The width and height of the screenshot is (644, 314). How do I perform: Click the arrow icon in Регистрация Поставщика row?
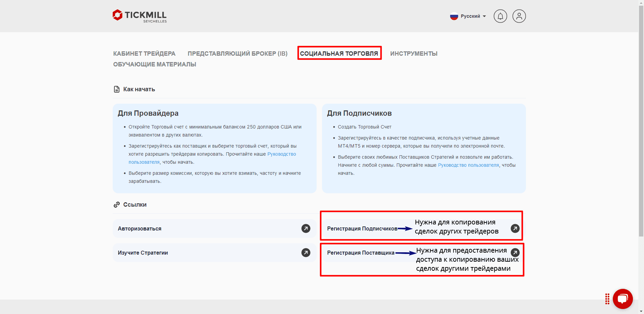[x=515, y=253]
